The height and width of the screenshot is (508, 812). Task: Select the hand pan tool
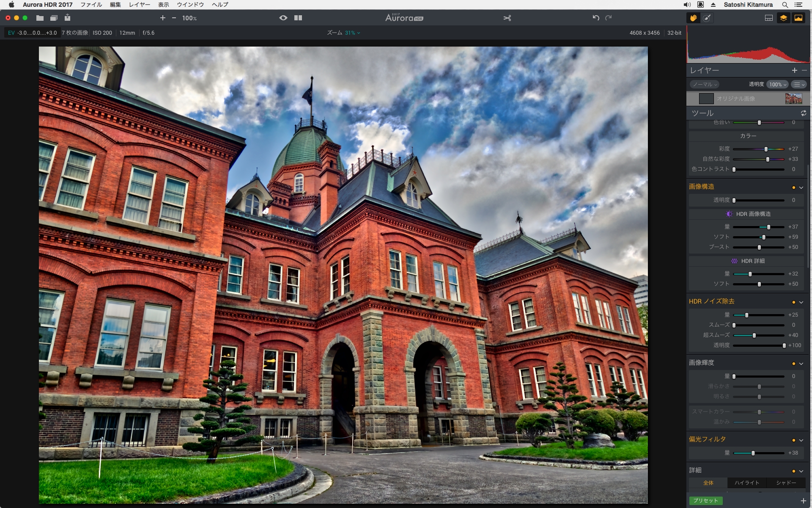694,18
